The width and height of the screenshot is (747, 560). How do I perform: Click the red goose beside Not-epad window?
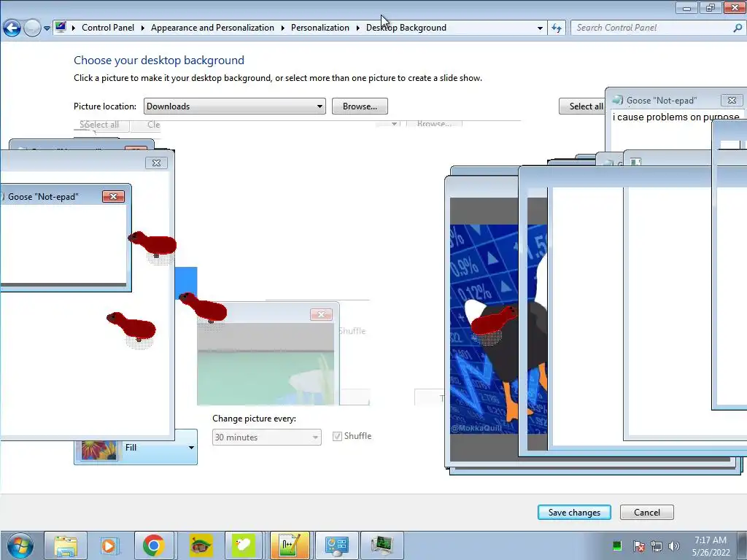point(152,244)
